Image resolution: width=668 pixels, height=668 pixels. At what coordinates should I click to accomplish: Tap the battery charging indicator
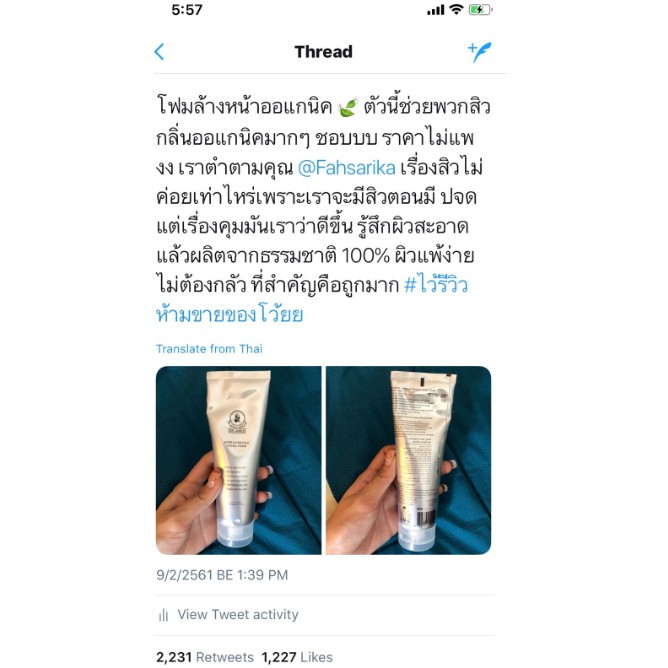pyautogui.click(x=481, y=9)
